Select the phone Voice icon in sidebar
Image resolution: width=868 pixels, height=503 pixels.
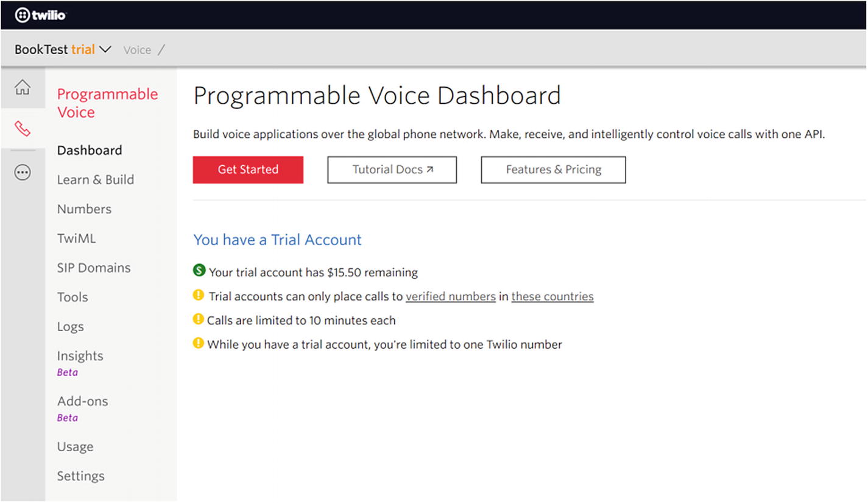[x=23, y=129]
